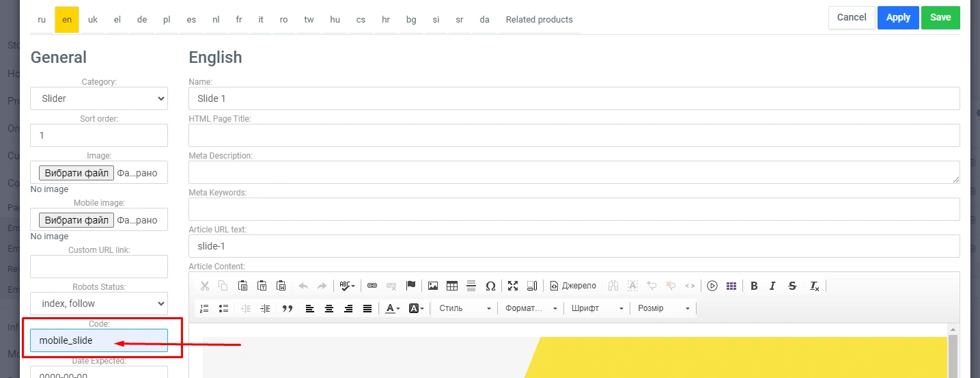This screenshot has width=980, height=378.
Task: Open the Related products tab
Action: [539, 20]
